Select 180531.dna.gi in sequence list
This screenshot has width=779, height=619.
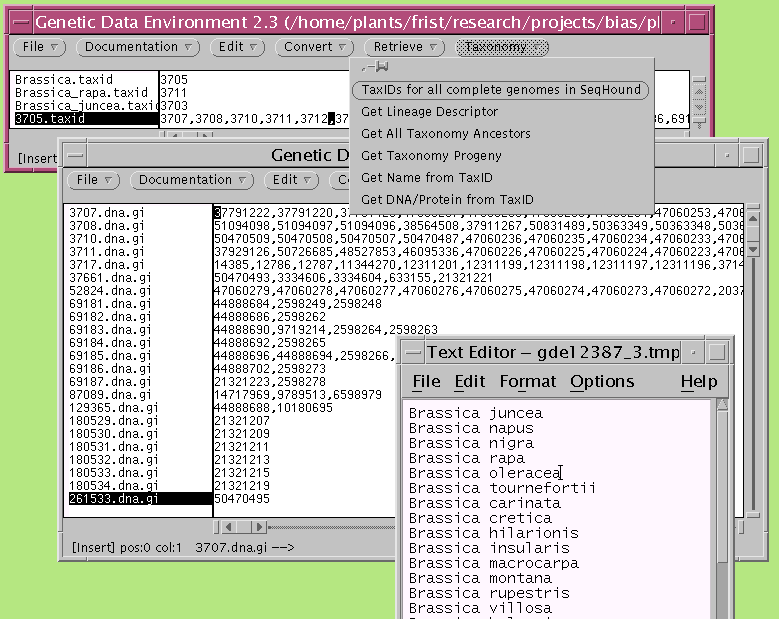(x=113, y=447)
